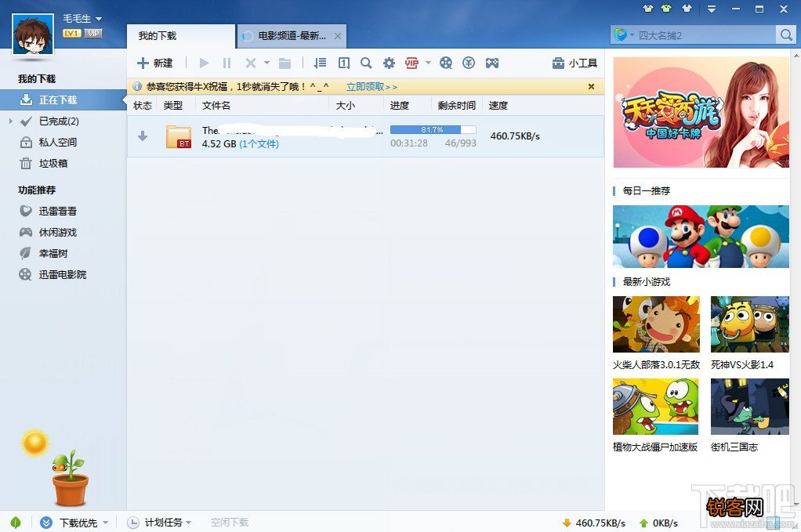Click the film reel movie icon
This screenshot has height=532, width=801.
pyautogui.click(x=446, y=63)
